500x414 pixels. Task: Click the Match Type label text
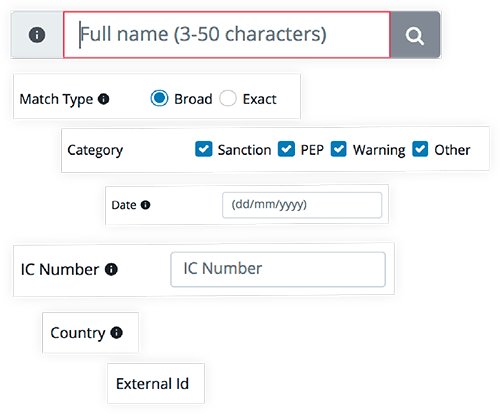tap(56, 99)
